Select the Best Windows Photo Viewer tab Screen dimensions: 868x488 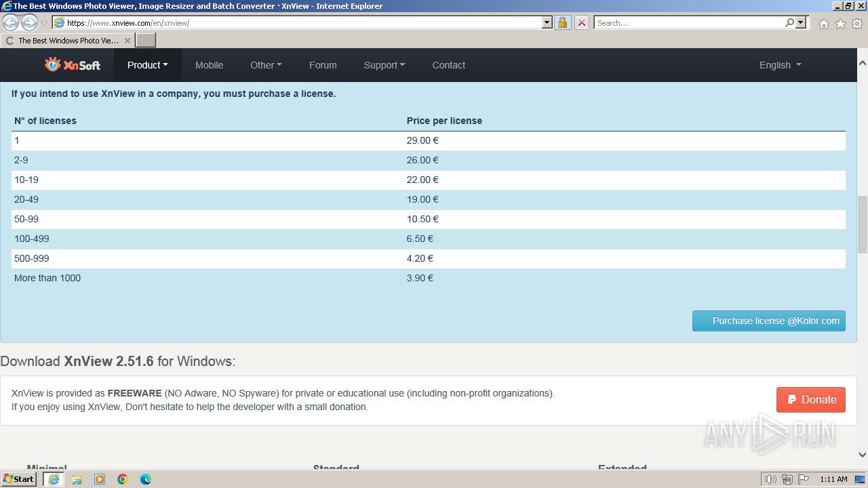[68, 41]
